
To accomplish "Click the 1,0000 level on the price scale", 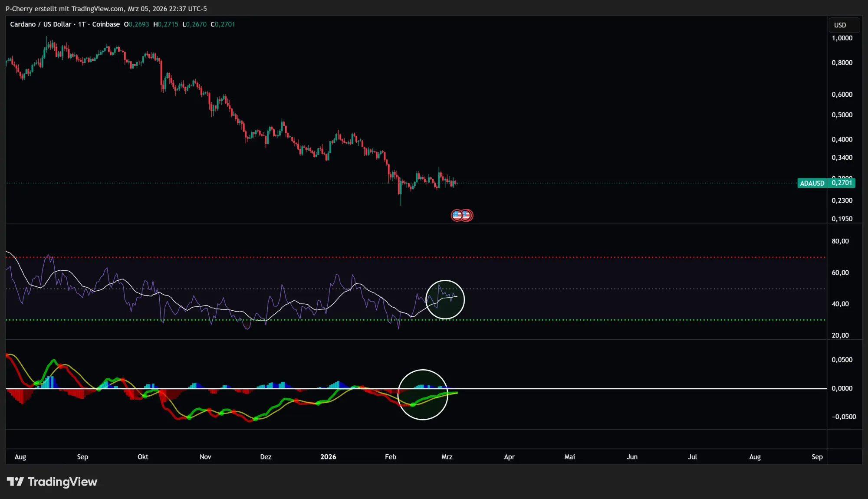I will click(841, 38).
